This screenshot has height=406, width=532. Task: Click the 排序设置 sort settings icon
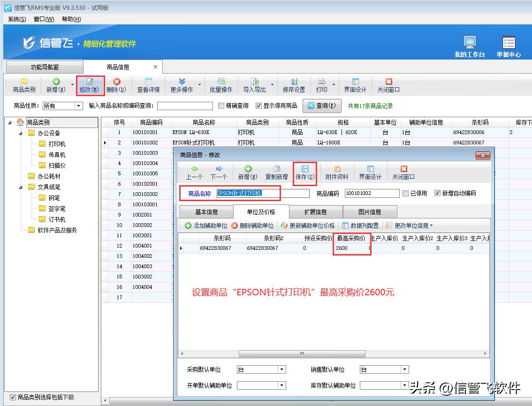click(x=293, y=85)
